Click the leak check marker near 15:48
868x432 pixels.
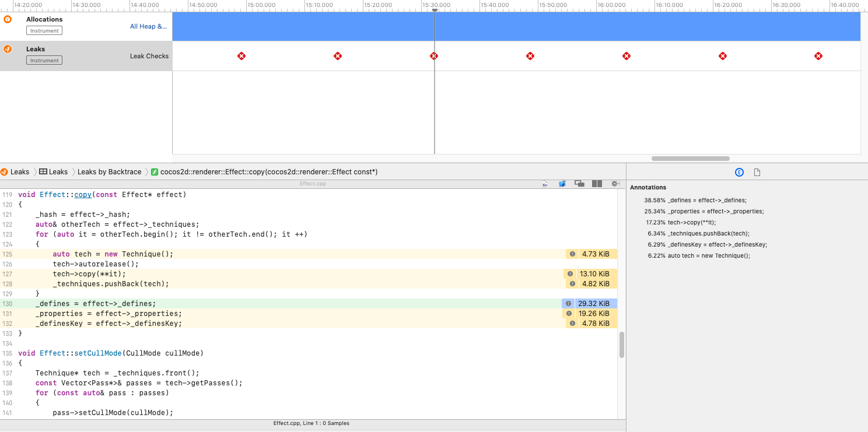(x=530, y=56)
